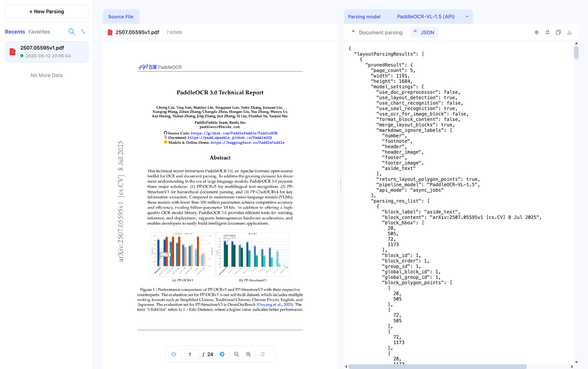The image size is (588, 369).
Task: Click the "merge_layout_blocks": true line
Action: pyautogui.click(x=415, y=125)
